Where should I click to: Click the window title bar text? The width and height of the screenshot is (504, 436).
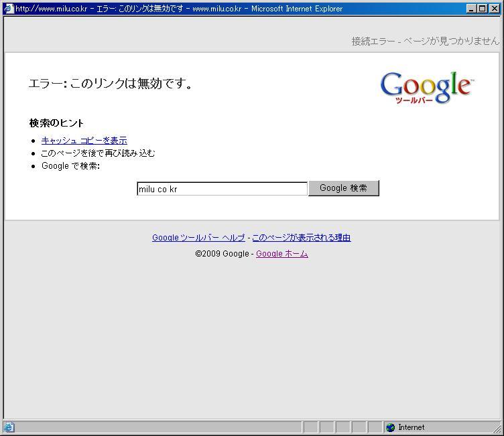pos(179,9)
